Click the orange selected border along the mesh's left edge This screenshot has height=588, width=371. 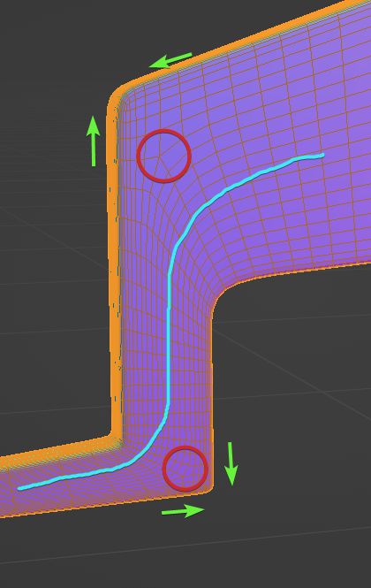(114, 263)
